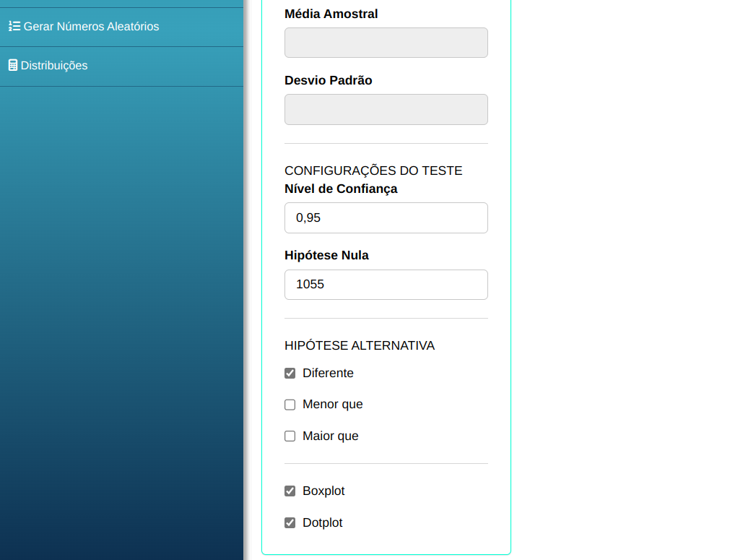Click the Dotplot label text
Viewport: 756px width, 560px height.
coord(322,523)
